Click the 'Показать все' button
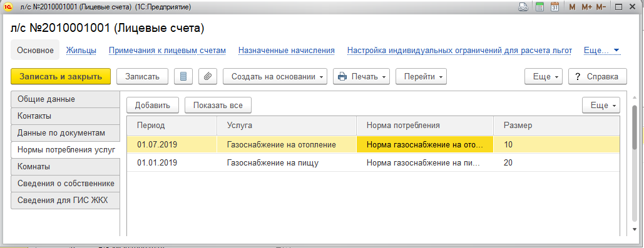 (218, 106)
